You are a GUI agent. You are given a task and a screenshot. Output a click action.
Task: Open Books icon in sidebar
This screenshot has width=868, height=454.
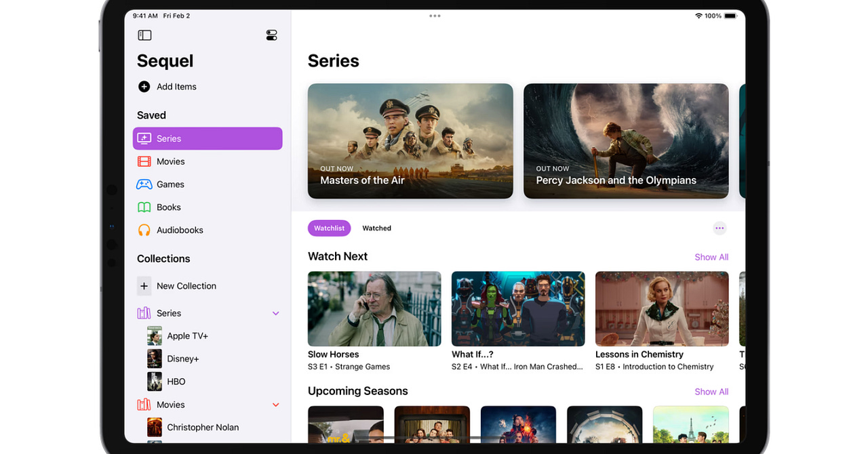tap(144, 207)
